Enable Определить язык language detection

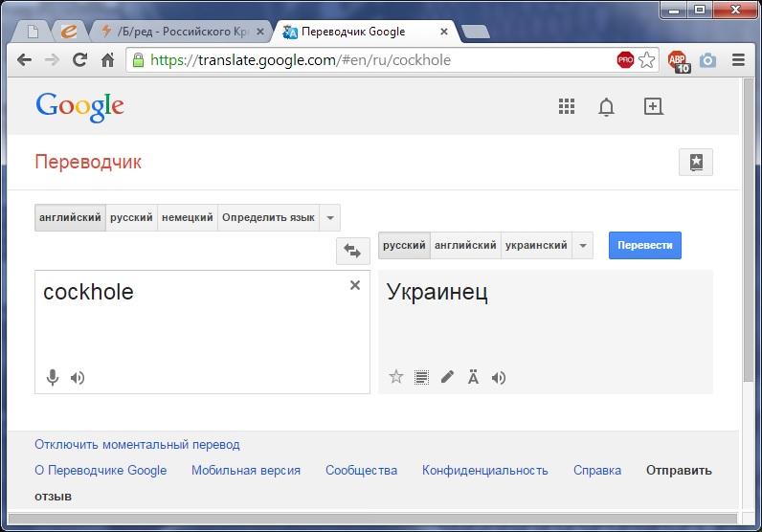(x=268, y=217)
